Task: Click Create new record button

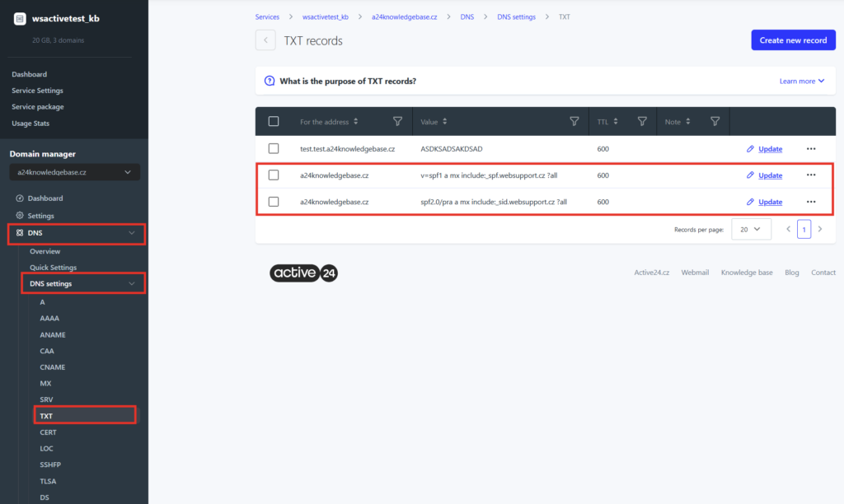Action: pos(794,40)
